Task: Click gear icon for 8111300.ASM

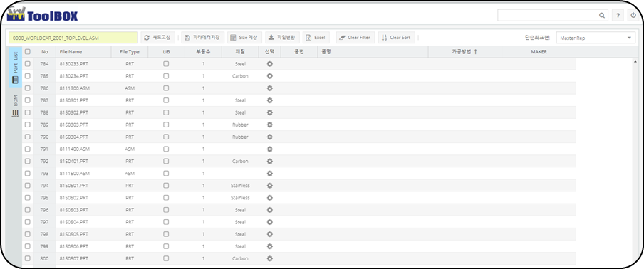Action: 270,88
